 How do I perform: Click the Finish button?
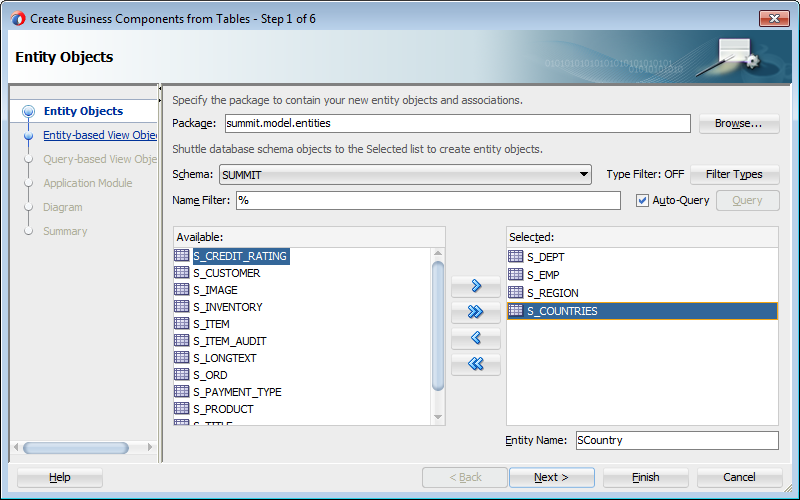pyautogui.click(x=645, y=477)
